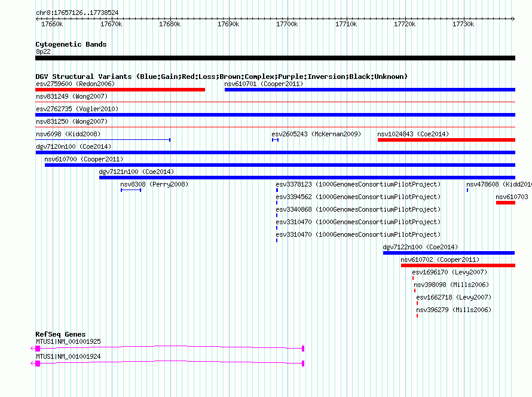Click the nsv1024843 (Coe2014) red bar
Screen dimensions: 532x397
[x=447, y=140]
